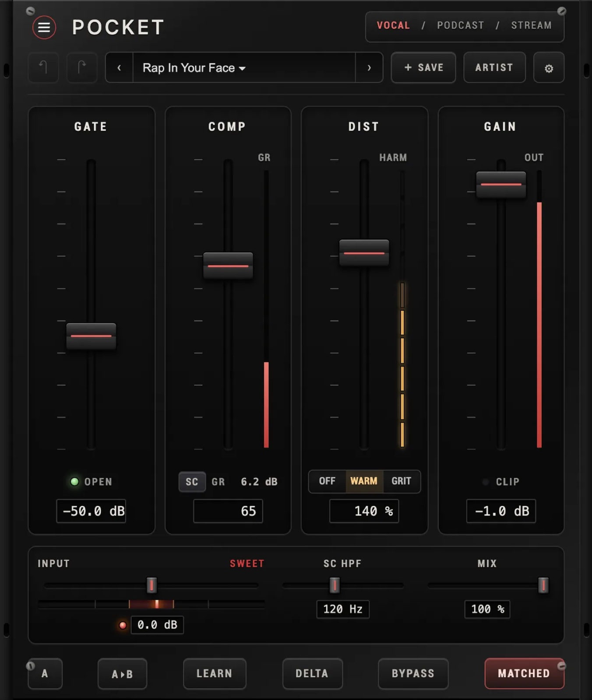The image size is (592, 700).
Task: Click the GAIN -1.0 dB value field
Action: 501,511
